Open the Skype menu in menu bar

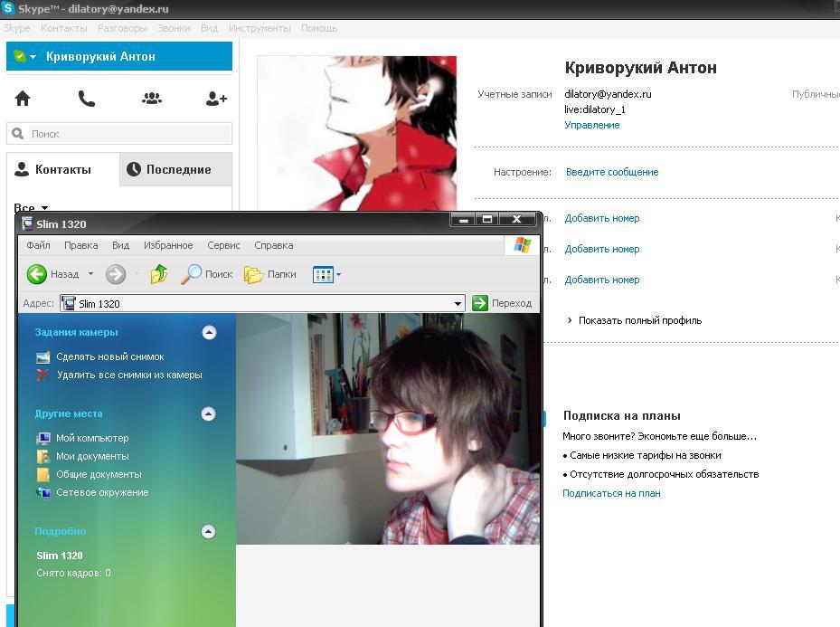tap(17, 28)
